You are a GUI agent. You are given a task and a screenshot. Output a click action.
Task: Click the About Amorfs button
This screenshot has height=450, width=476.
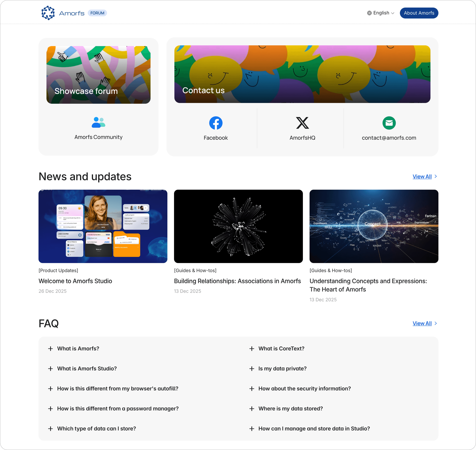coord(419,13)
